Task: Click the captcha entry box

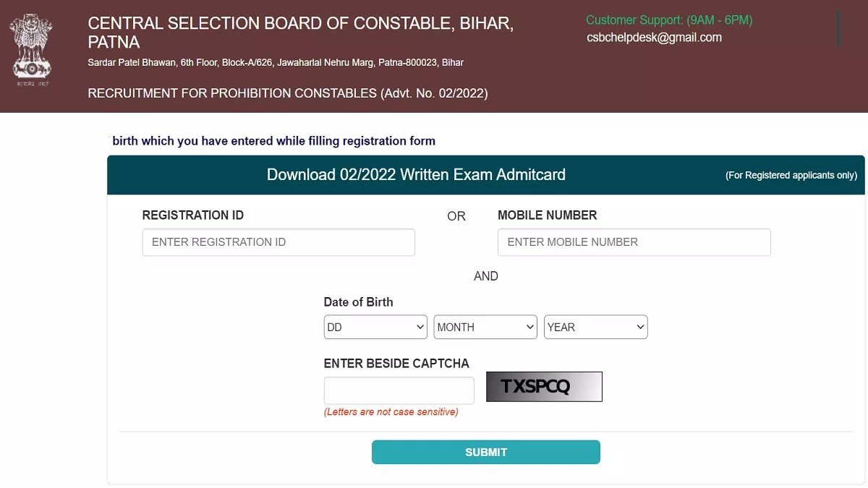Action: point(399,390)
